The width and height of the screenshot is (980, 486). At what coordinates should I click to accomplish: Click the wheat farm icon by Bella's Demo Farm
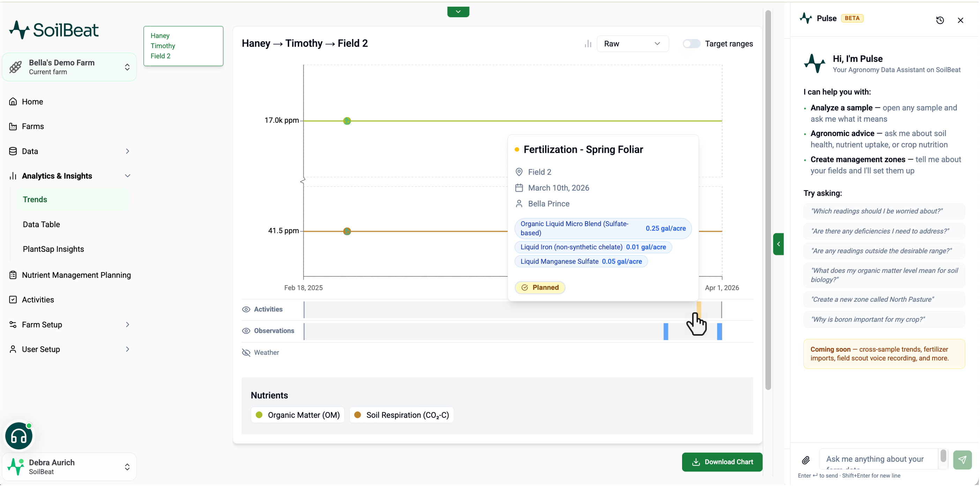[16, 67]
